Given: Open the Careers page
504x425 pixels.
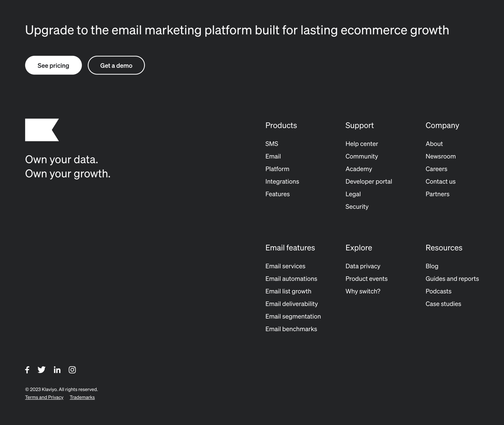Looking at the screenshot, I should [436, 169].
